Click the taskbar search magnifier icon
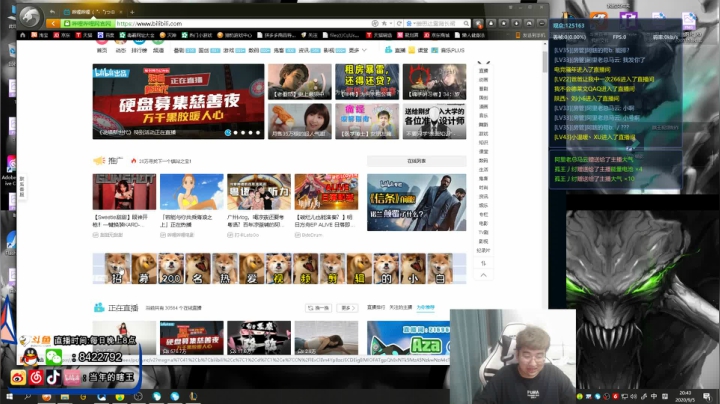The width and height of the screenshot is (720, 404). tap(28, 396)
